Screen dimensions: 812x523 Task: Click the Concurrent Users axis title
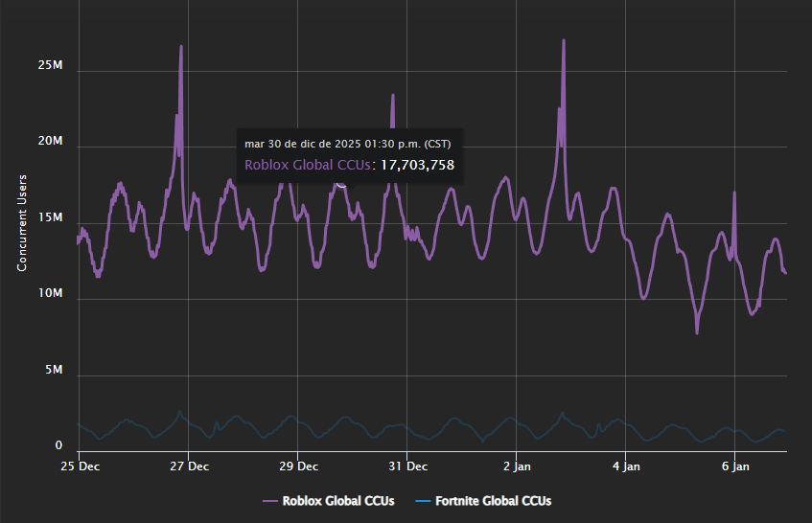[x=22, y=223]
